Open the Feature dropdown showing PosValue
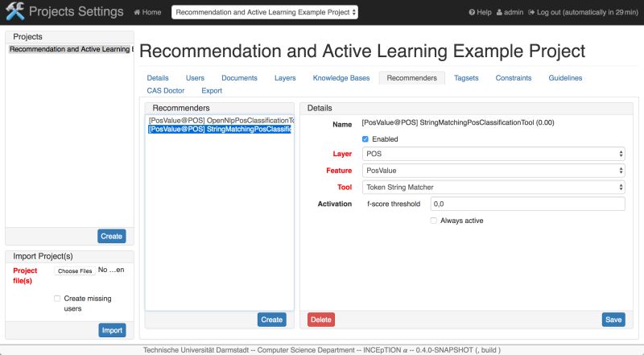The height and width of the screenshot is (355, 644). point(493,171)
